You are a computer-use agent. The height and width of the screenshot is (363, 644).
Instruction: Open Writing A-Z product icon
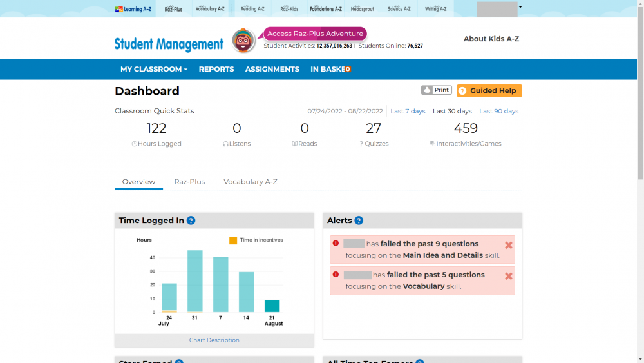tap(436, 9)
